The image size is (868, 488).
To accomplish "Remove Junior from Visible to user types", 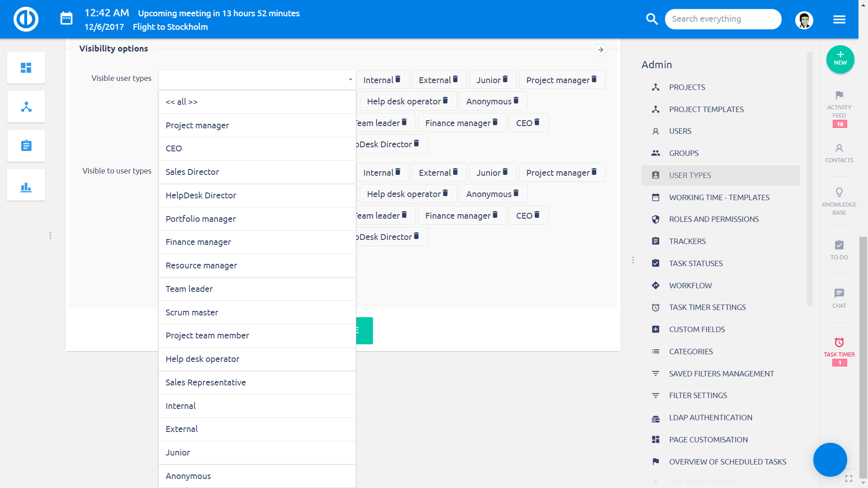I will click(x=505, y=172).
